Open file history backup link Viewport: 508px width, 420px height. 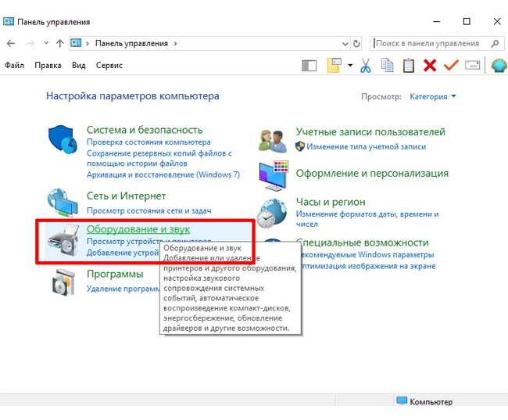(159, 158)
